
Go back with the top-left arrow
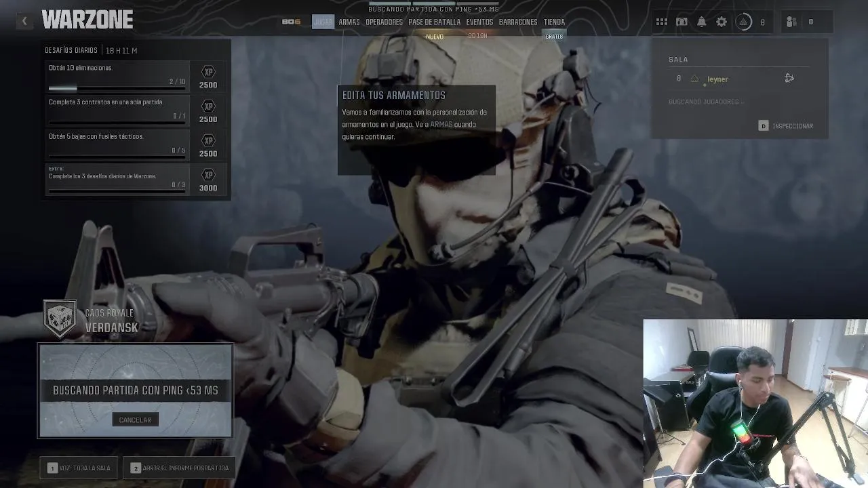point(24,21)
